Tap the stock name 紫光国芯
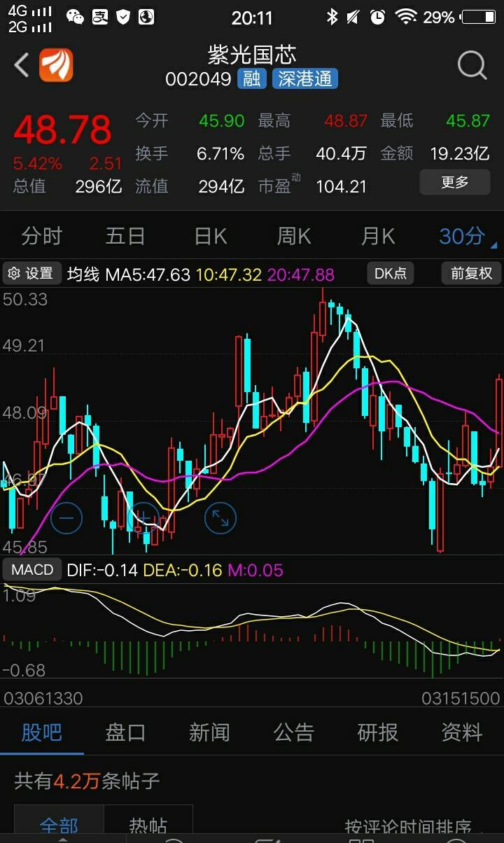 click(x=252, y=54)
